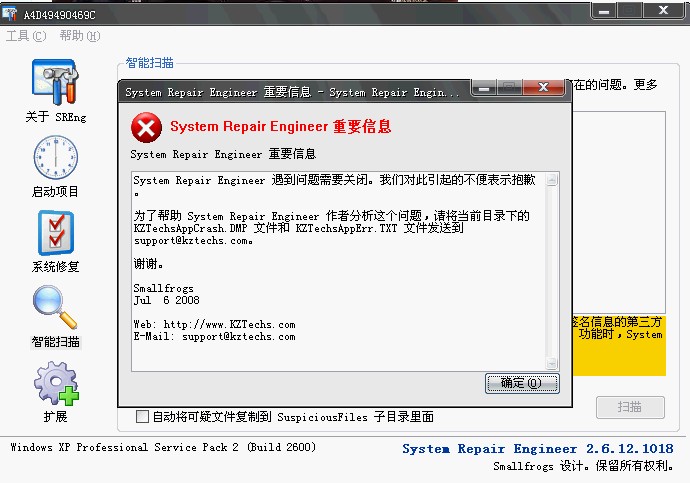Image resolution: width=690 pixels, height=483 pixels.
Task: Minimize the 重要信息 dialog
Action: (x=484, y=87)
